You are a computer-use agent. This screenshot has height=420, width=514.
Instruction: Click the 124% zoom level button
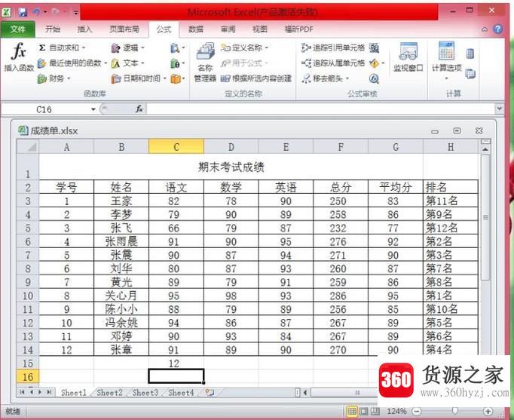tap(396, 411)
